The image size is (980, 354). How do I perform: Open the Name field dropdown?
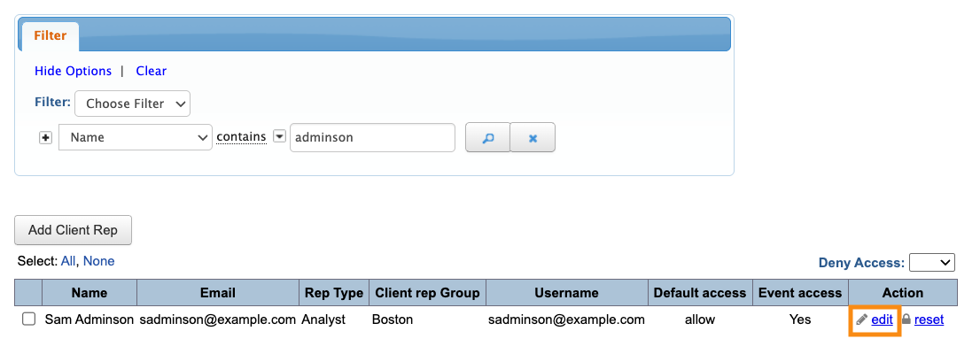click(x=135, y=137)
